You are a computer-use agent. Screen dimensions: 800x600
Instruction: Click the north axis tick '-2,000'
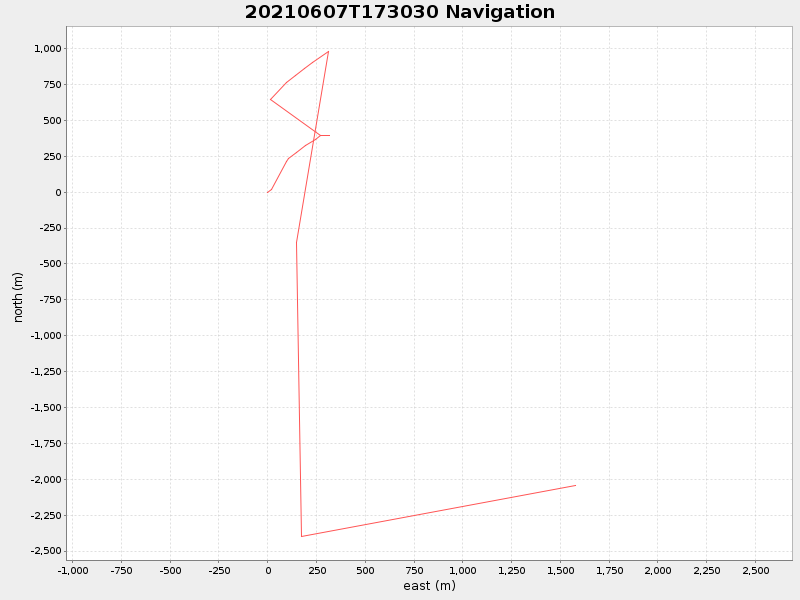tap(46, 480)
